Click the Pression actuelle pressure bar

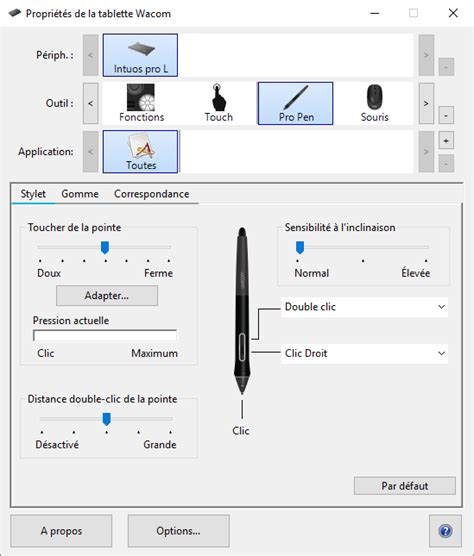105,335
